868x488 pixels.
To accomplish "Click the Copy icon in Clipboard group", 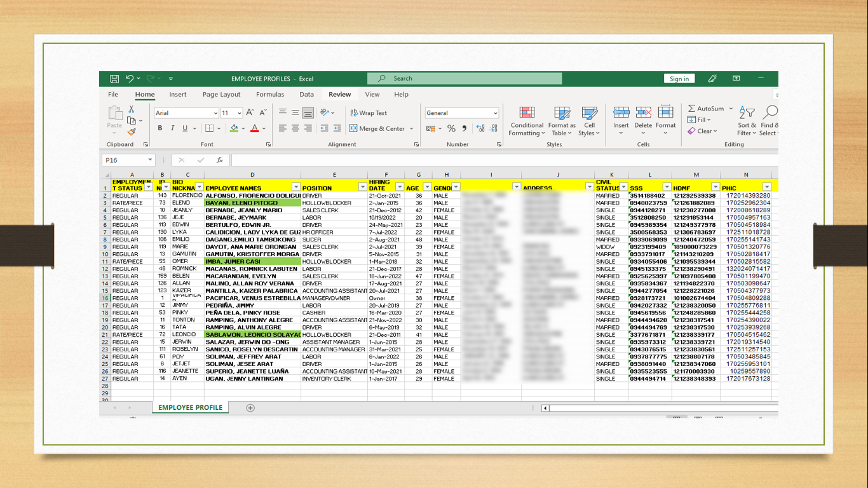I will click(x=132, y=121).
